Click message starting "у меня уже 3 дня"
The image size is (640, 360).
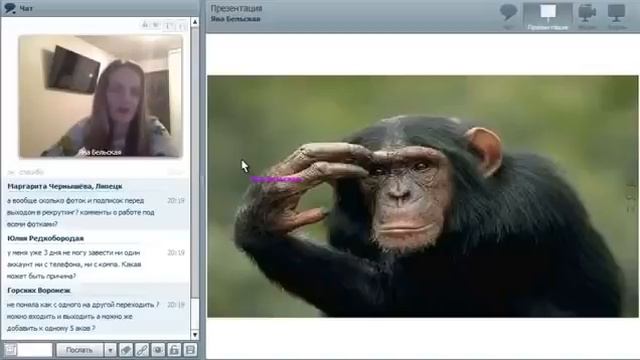74,264
